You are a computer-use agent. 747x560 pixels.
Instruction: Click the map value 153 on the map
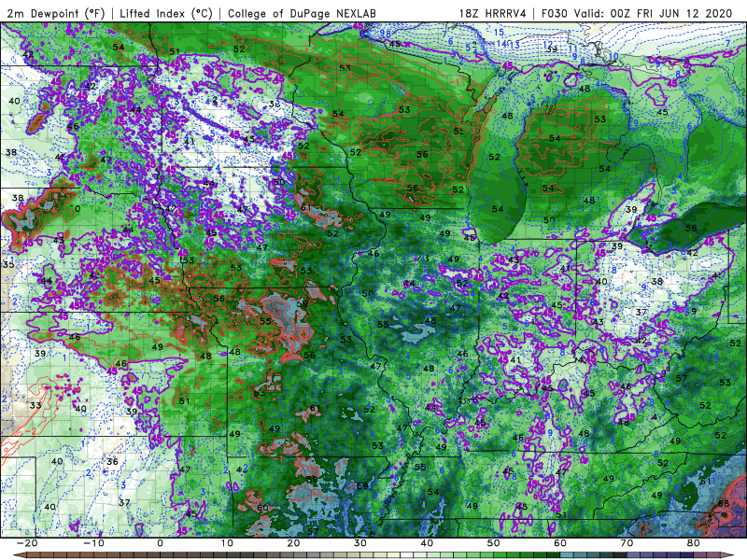(x=187, y=260)
